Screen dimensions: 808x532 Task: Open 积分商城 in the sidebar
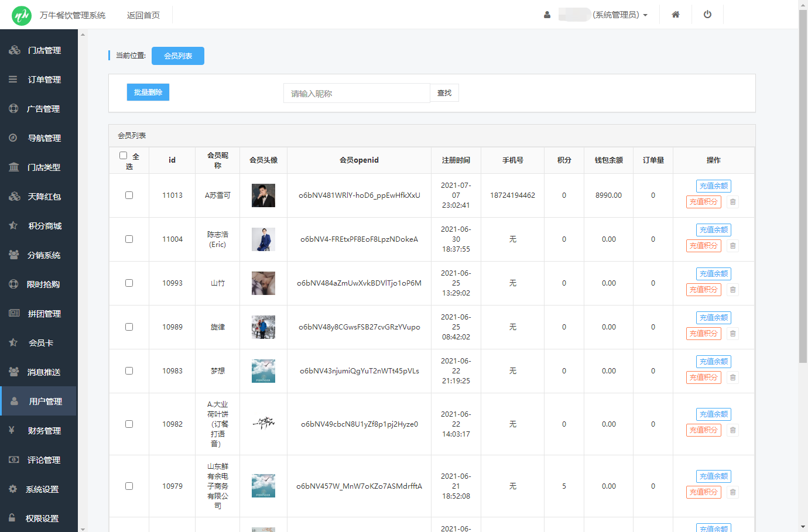coord(44,226)
